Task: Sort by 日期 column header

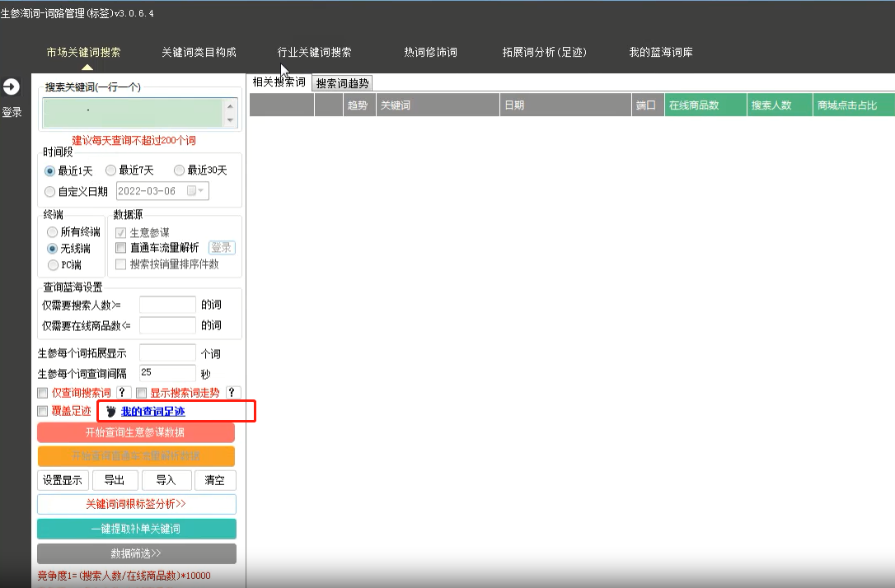Action: [565, 105]
